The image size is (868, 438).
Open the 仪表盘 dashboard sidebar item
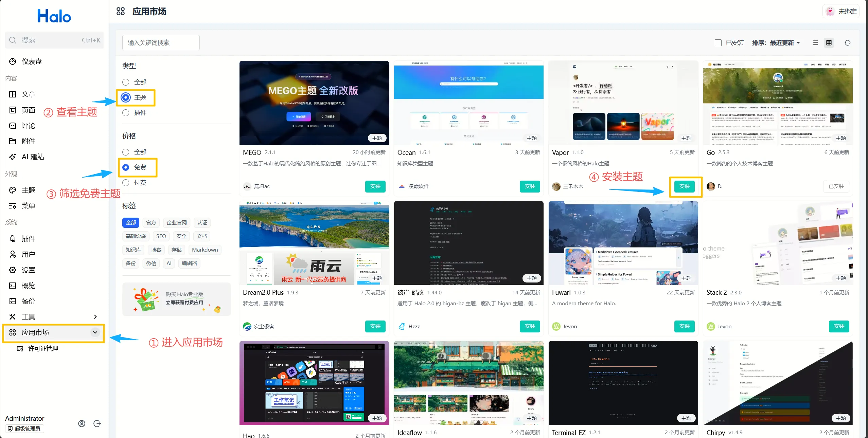[32, 61]
